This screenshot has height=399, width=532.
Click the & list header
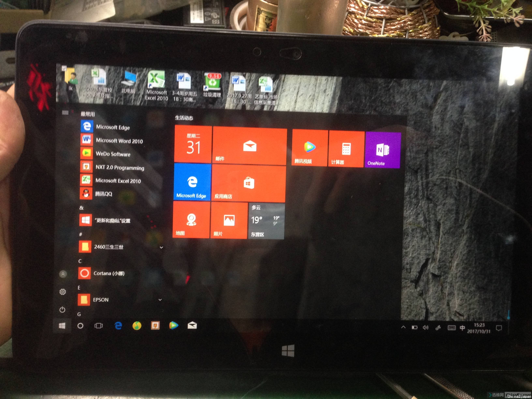click(x=81, y=208)
